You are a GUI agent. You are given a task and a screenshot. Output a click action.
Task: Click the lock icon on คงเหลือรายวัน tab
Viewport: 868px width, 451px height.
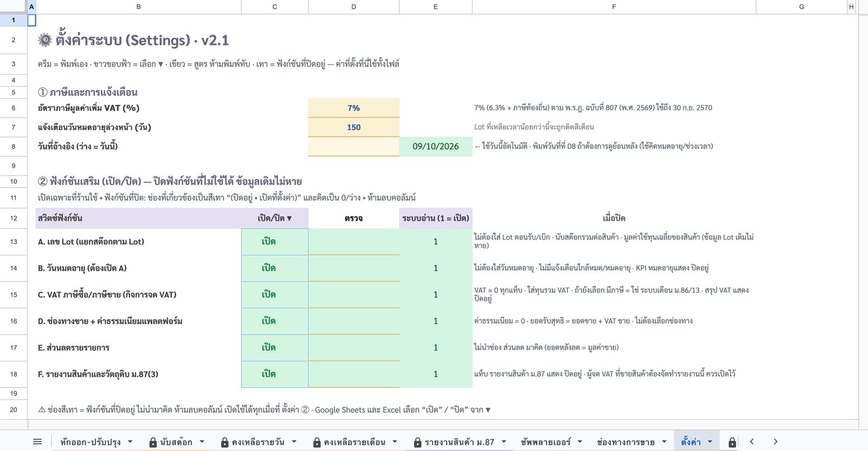[x=225, y=442]
